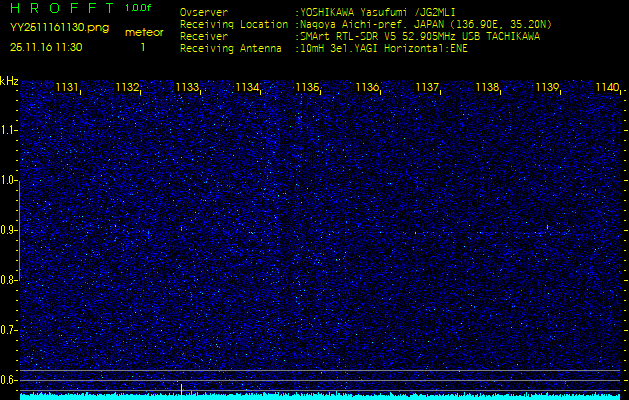The width and height of the screenshot is (629, 400).
Task: Click the 1140 time marker
Action: coord(607,88)
